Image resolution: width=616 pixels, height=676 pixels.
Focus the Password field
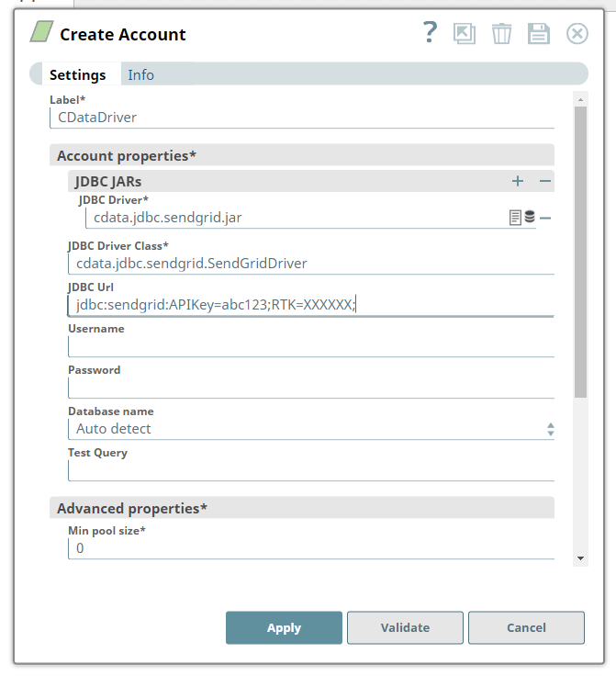tap(311, 388)
